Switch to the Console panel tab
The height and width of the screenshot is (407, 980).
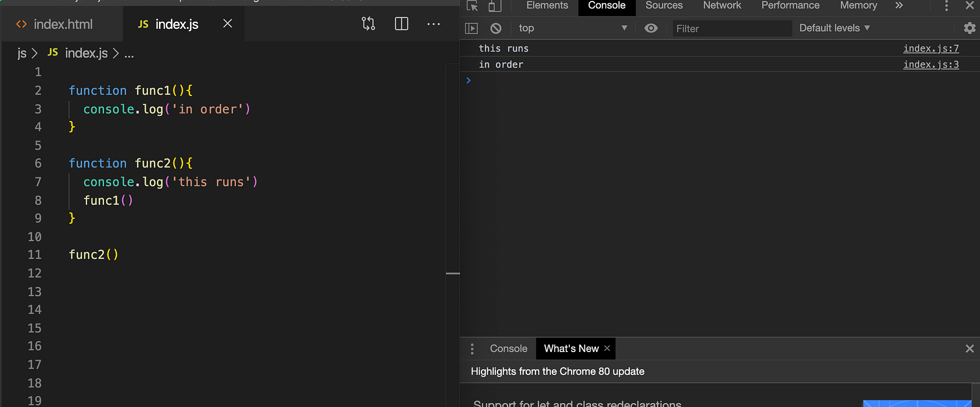pyautogui.click(x=607, y=5)
